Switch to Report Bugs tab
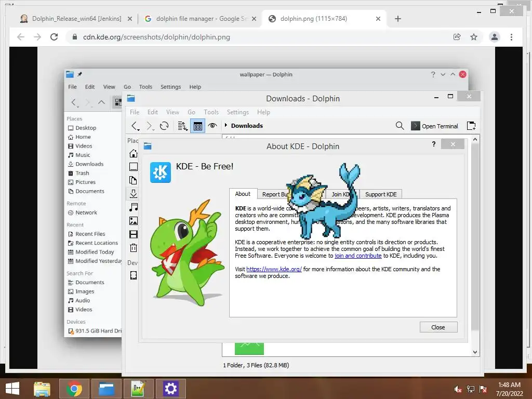 click(274, 194)
